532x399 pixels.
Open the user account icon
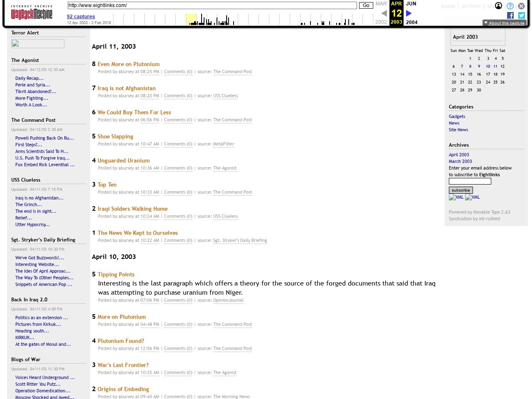[x=498, y=6]
